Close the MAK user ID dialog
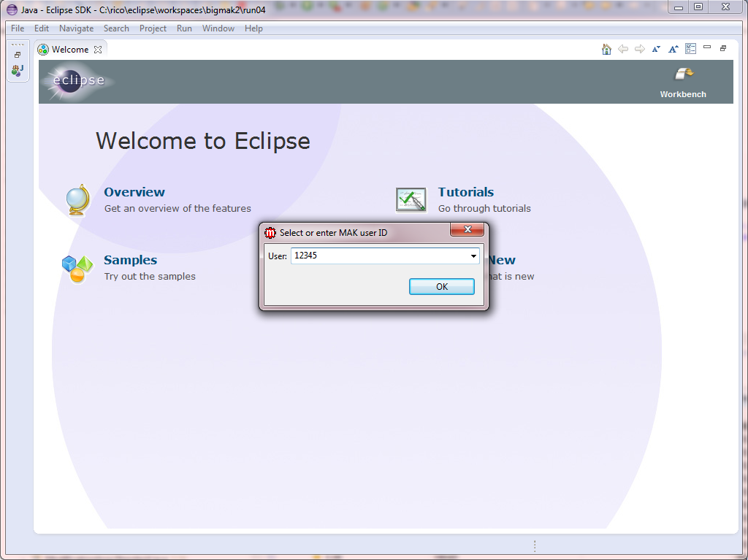 [x=467, y=230]
